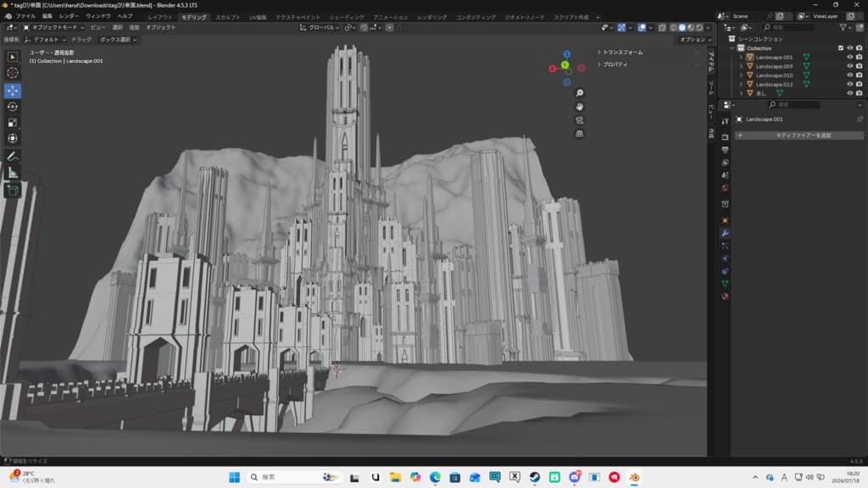Open Windows Start menu
This screenshot has width=868, height=488.
[x=234, y=477]
